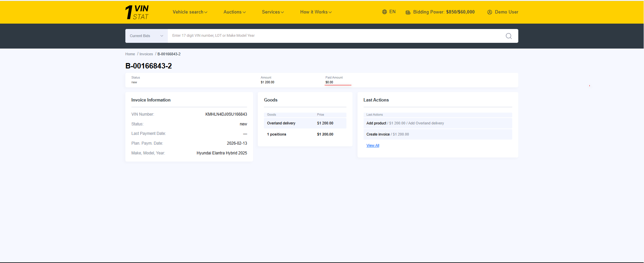Viewport: 644px width, 263px height.
Task: Focus the VIN or LOT search field
Action: 334,36
